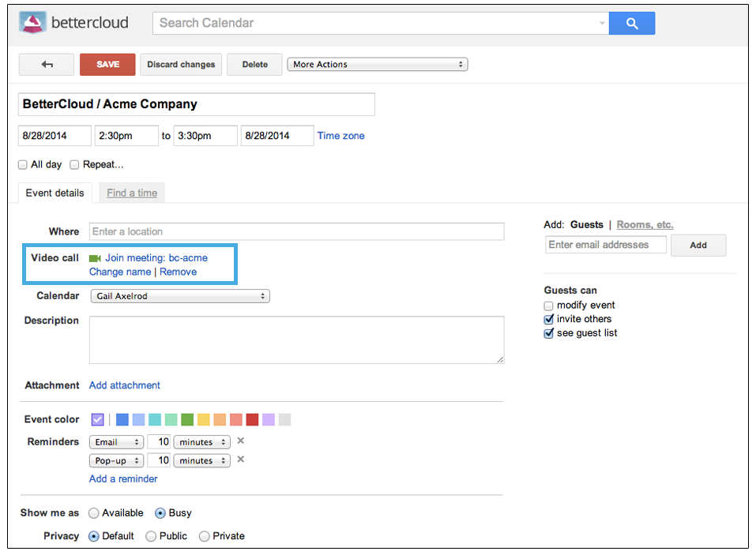Open the Email reminder type dropdown

pos(117,442)
